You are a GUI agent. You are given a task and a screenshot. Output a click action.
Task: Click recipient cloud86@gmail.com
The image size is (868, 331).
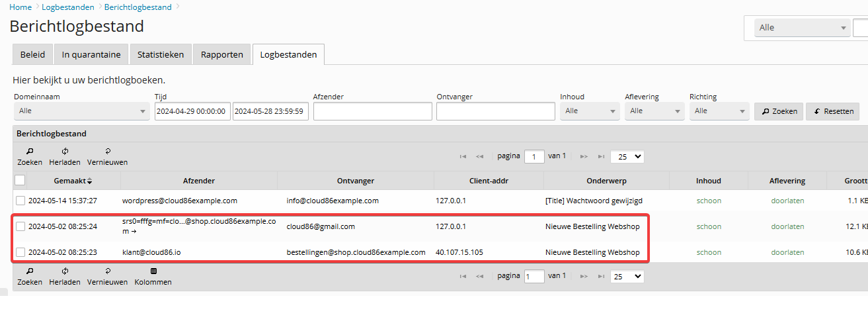click(x=321, y=226)
